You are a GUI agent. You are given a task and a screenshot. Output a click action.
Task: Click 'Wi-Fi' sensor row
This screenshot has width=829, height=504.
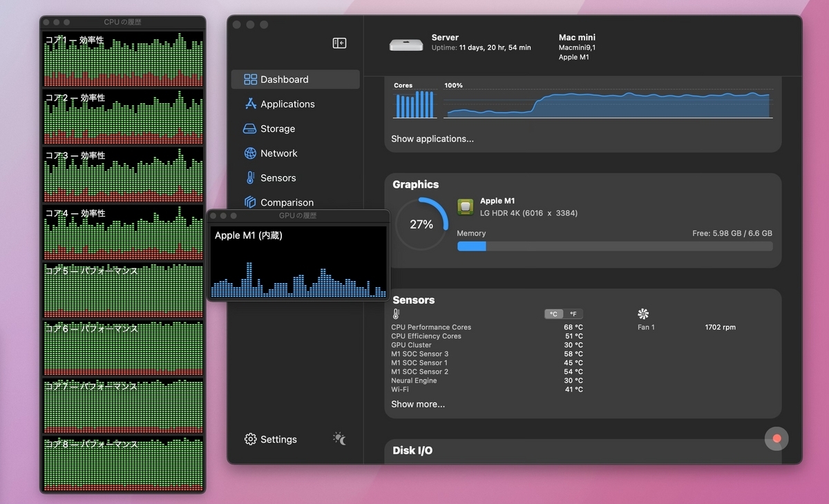click(x=487, y=389)
